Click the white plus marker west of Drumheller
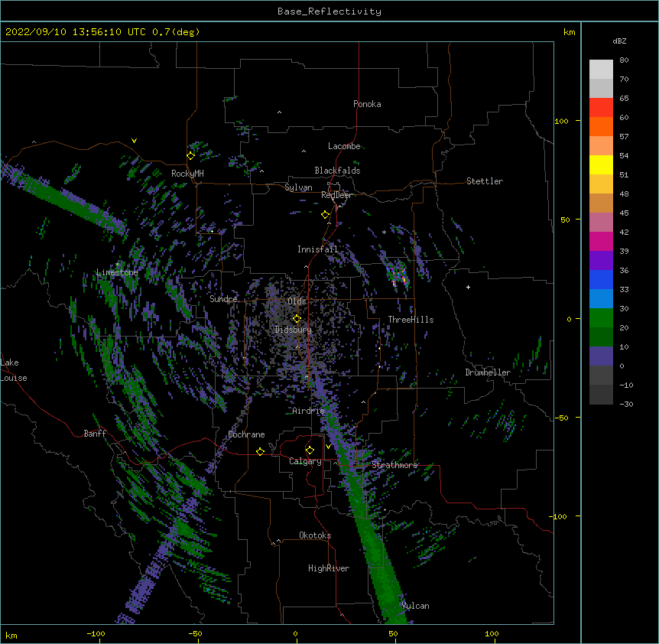Viewport: 659px width, 644px height. 468,287
